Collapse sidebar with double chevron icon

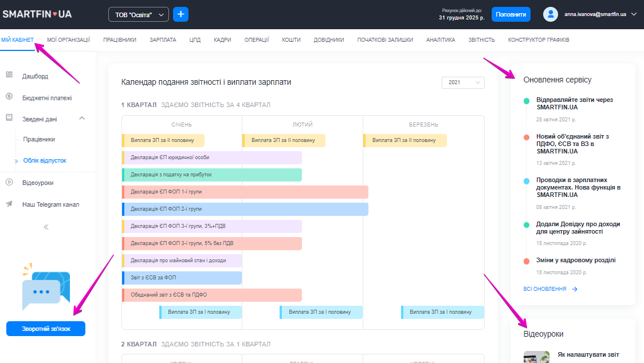46,227
